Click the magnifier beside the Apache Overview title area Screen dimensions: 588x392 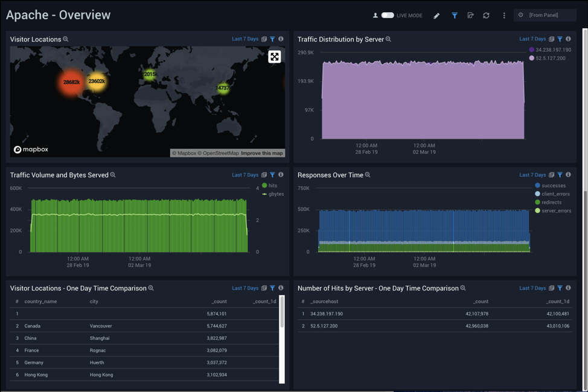coord(65,39)
